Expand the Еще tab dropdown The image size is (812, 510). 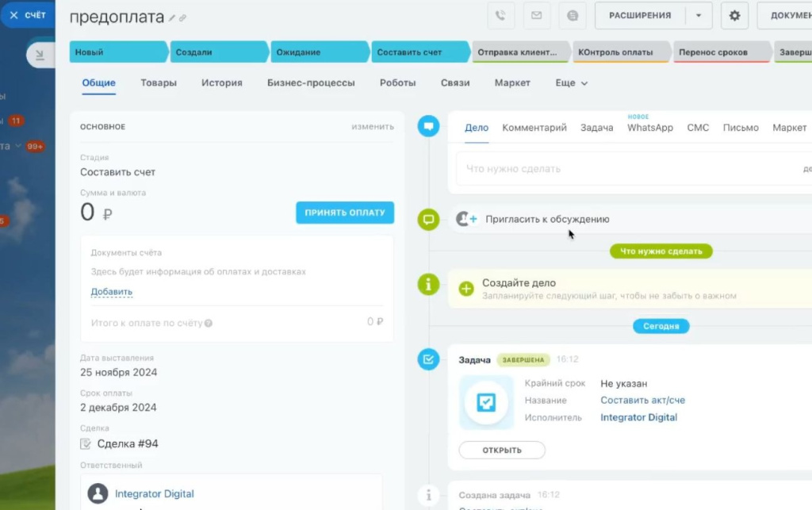[x=572, y=82]
